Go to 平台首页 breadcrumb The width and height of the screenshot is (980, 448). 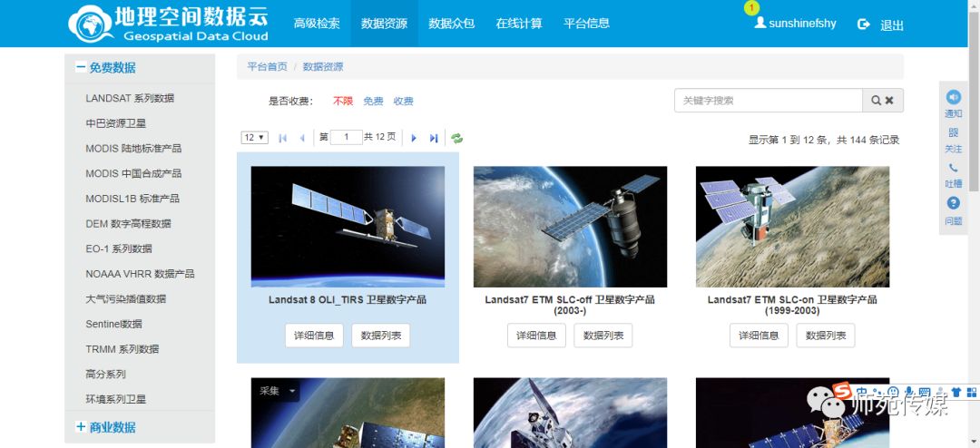point(267,67)
